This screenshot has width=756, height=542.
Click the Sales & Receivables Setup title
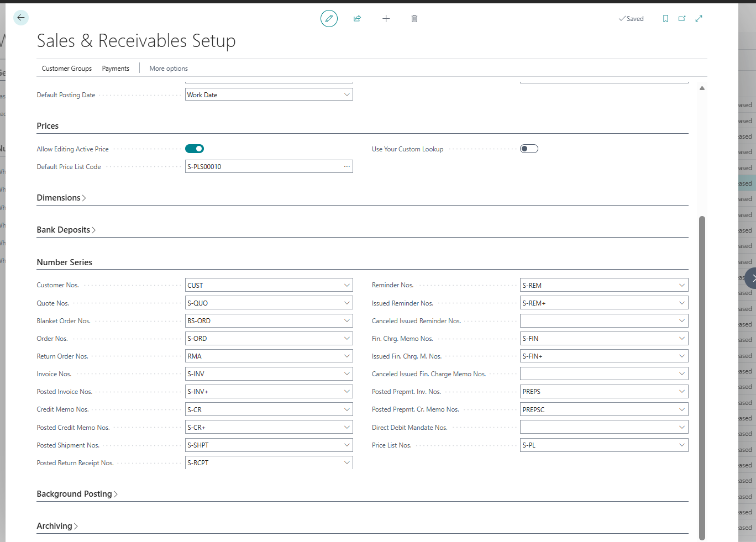[x=136, y=41]
